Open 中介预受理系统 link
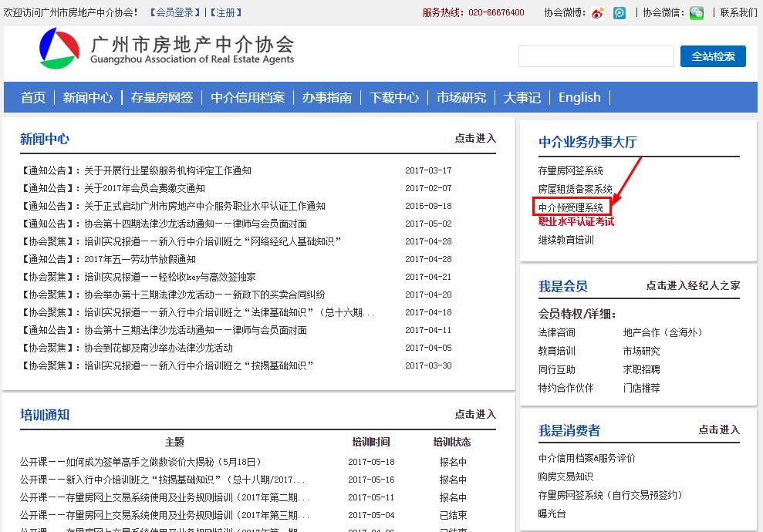This screenshot has height=532, width=763. tap(571, 207)
